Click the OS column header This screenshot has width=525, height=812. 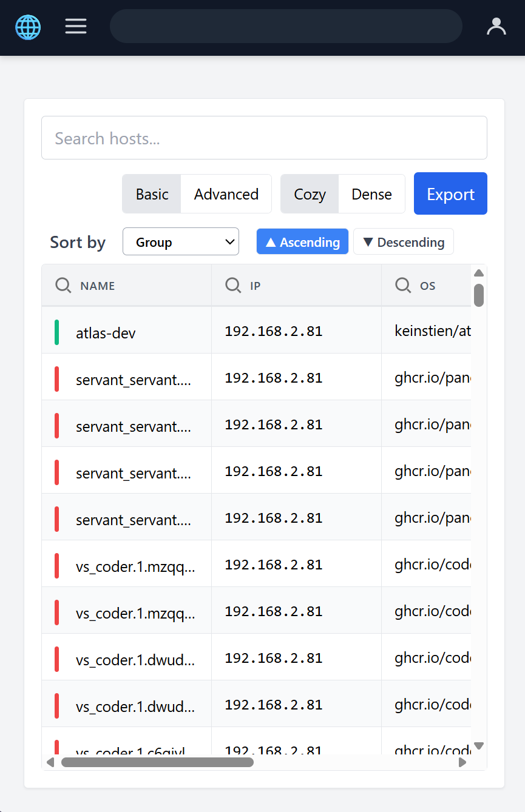pos(427,285)
